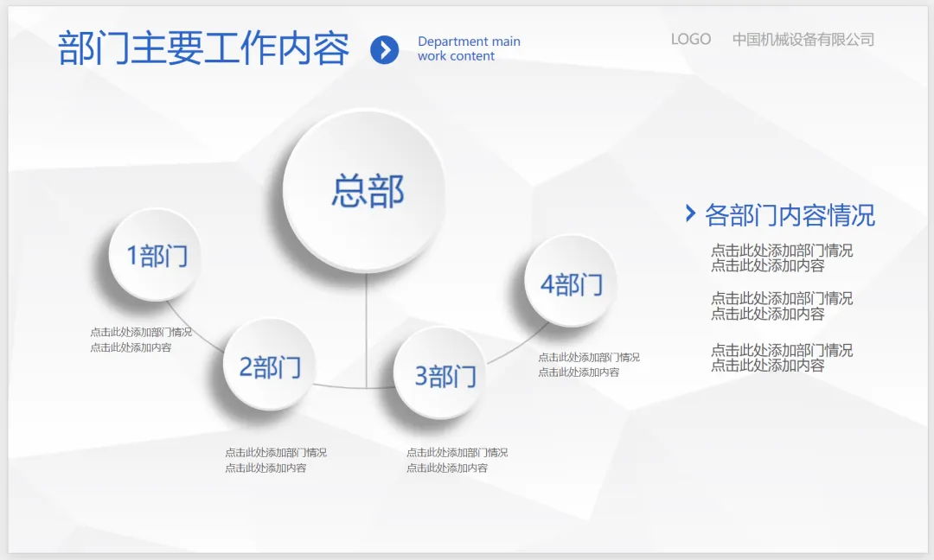Image resolution: width=934 pixels, height=560 pixels.
Task: Select the 4部门 circle
Action: [570, 282]
